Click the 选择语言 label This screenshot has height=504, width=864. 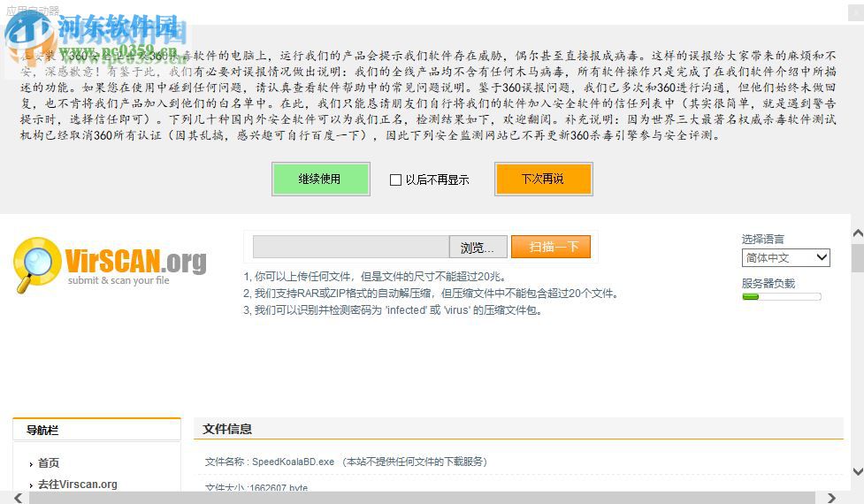pos(762,239)
